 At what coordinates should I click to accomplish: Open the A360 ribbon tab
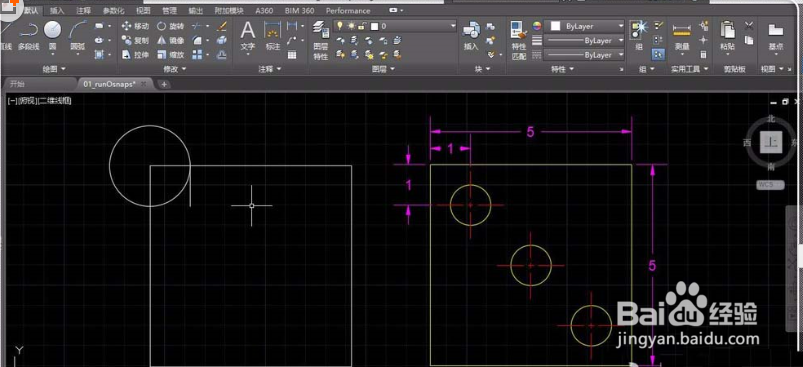click(x=264, y=11)
